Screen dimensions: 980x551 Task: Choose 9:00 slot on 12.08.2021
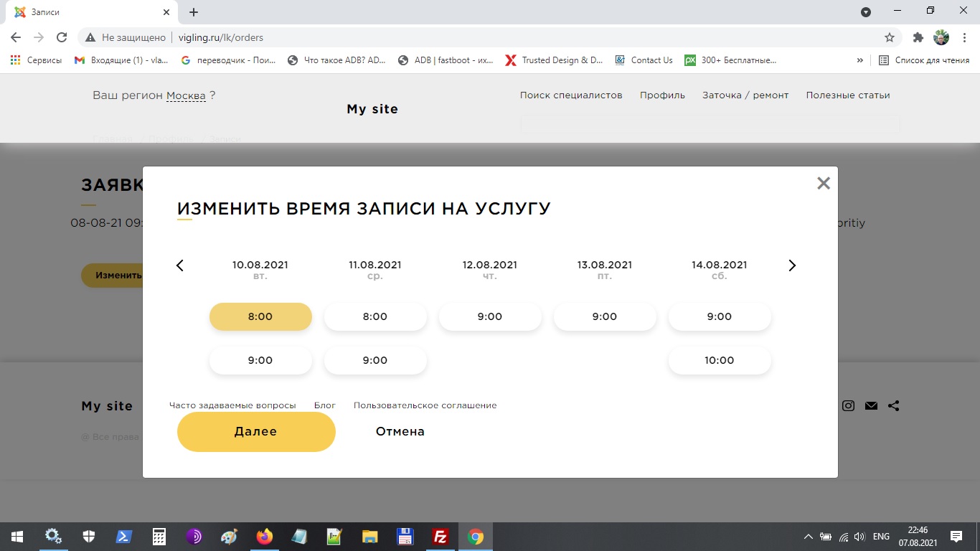(490, 316)
